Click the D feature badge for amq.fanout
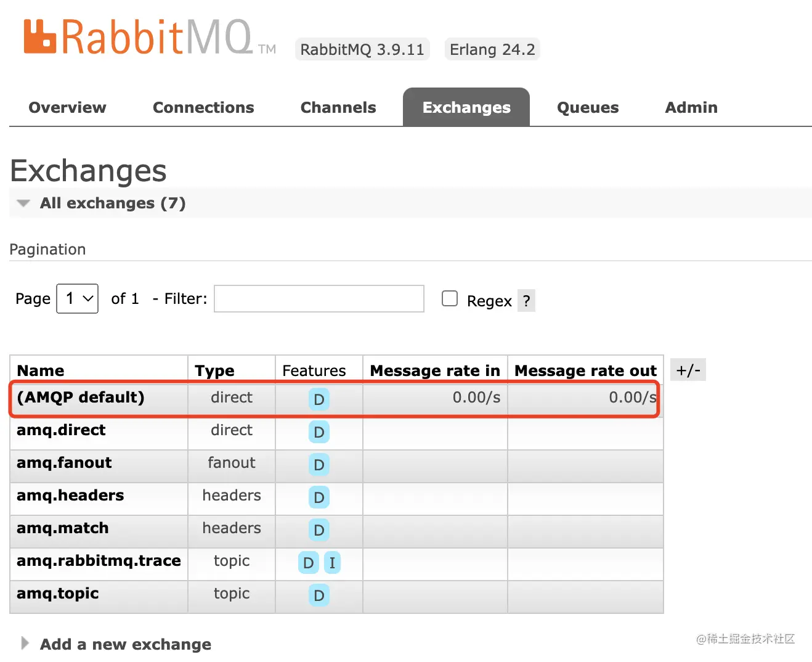This screenshot has height=662, width=812. (319, 465)
